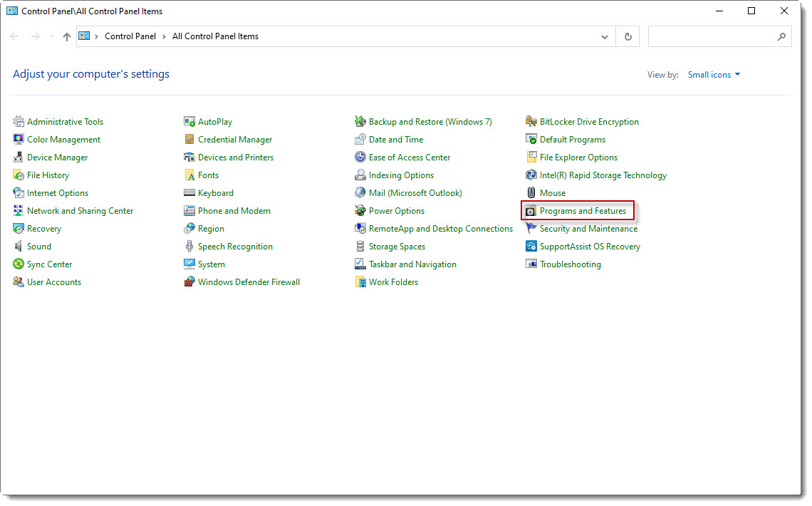Refresh the Control Panel view
The image size is (812, 506).
[x=628, y=37]
